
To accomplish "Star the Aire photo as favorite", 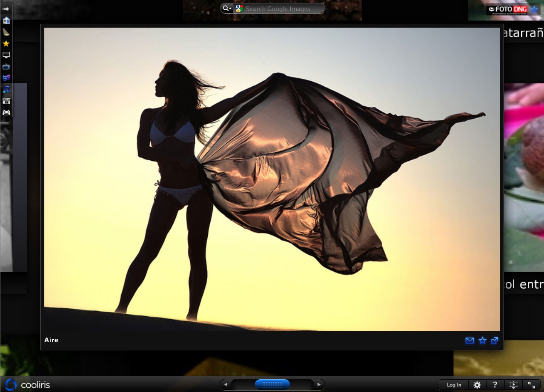I will pyautogui.click(x=482, y=341).
